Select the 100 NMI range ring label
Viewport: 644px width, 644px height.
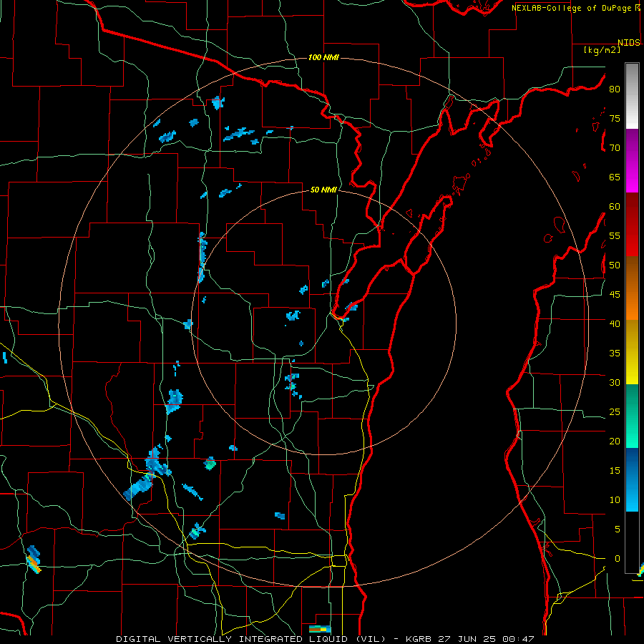(323, 57)
